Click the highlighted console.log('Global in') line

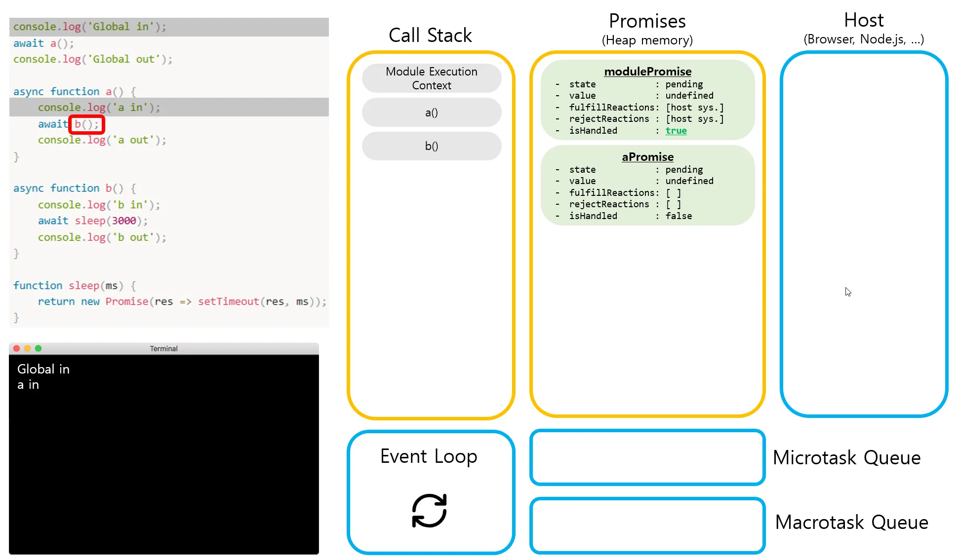[x=90, y=27]
